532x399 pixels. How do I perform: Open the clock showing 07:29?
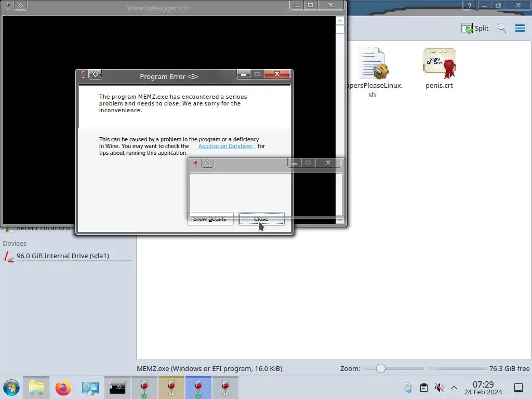click(x=483, y=384)
